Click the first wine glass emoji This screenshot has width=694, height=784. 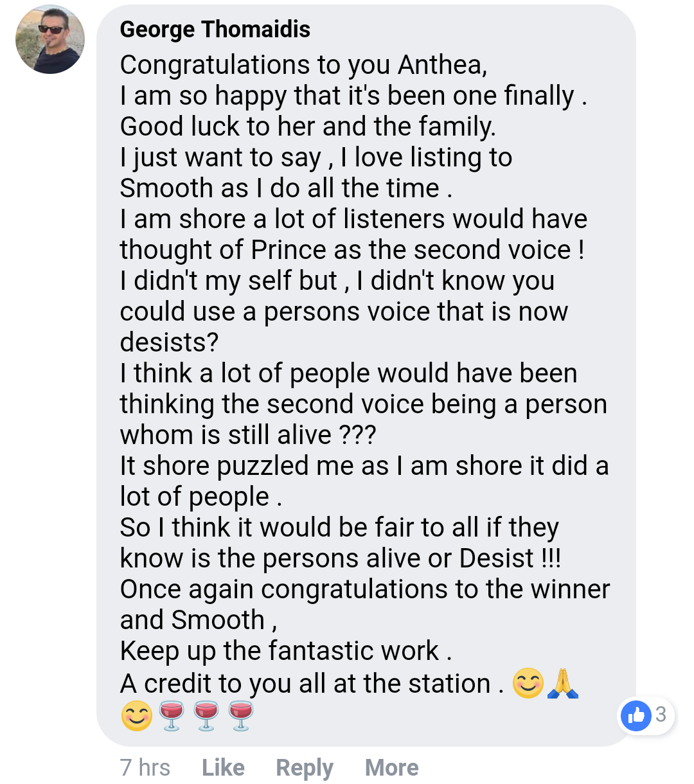(x=172, y=715)
